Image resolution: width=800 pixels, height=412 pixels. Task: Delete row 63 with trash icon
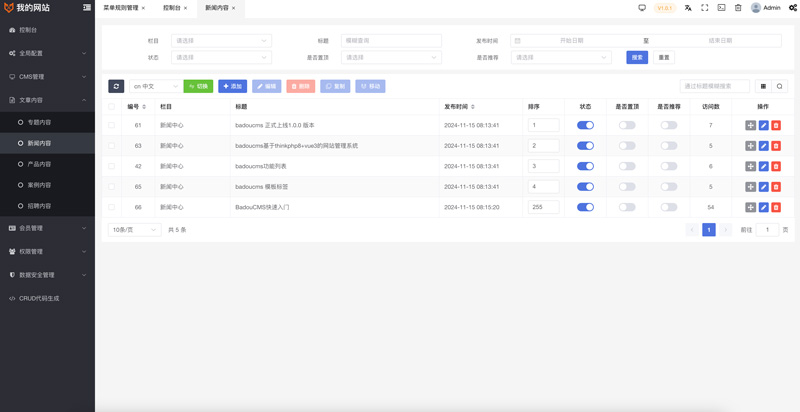click(776, 146)
